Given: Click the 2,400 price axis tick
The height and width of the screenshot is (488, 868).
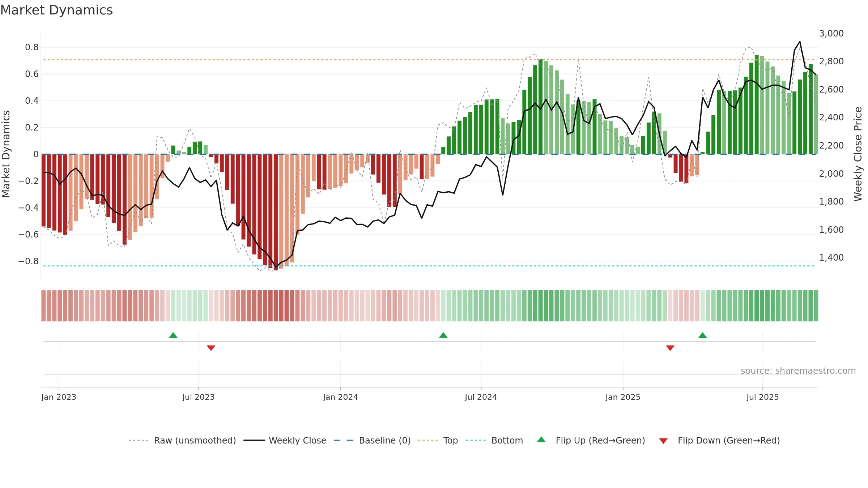Looking at the screenshot, I should [831, 117].
